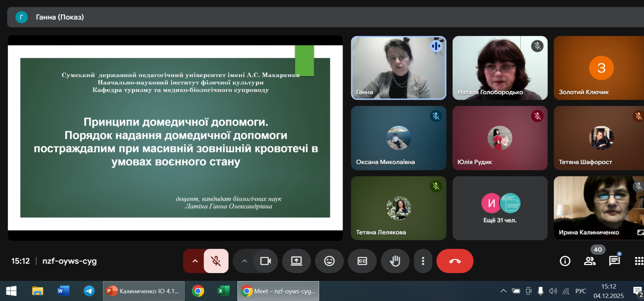Screen dimensions: 644x301
Task: Switch to PowerPoint Калиниченко taskbar item
Action: (x=144, y=291)
